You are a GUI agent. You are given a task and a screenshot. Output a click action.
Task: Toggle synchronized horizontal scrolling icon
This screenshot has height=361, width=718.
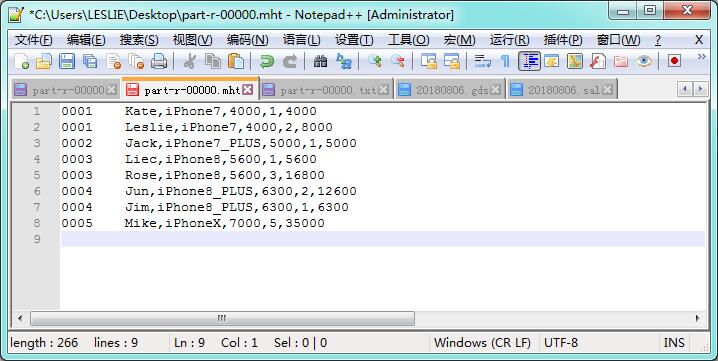(451, 61)
